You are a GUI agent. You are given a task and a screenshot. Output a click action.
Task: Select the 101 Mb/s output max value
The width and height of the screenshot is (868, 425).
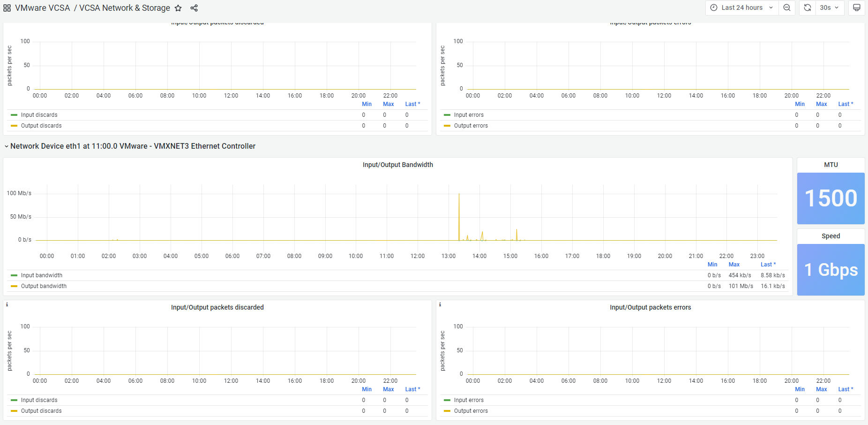point(741,286)
